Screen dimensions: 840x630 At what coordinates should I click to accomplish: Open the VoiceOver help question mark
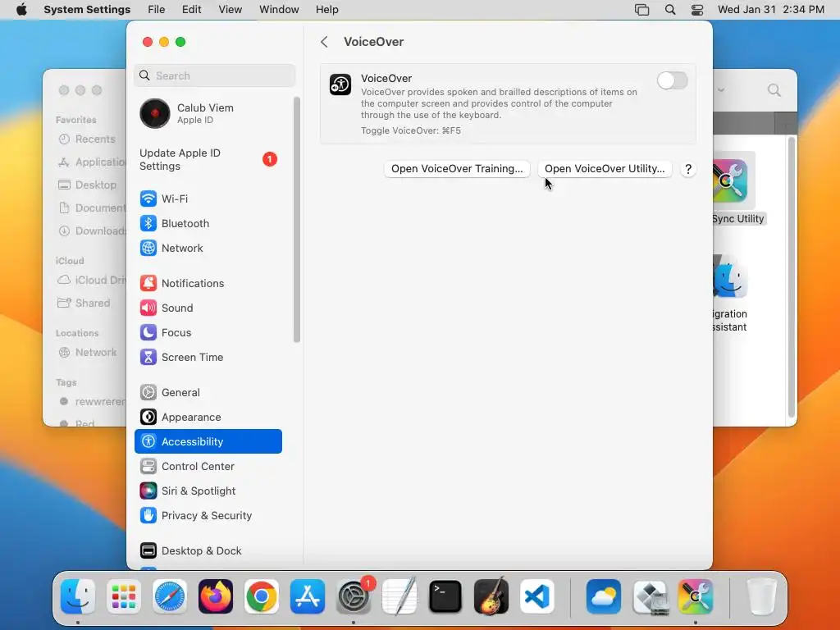[688, 169]
